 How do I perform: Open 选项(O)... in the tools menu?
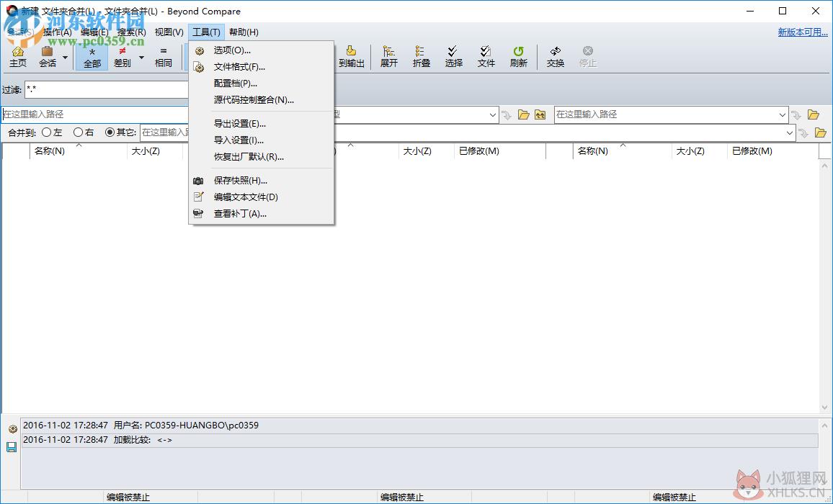[x=262, y=50]
